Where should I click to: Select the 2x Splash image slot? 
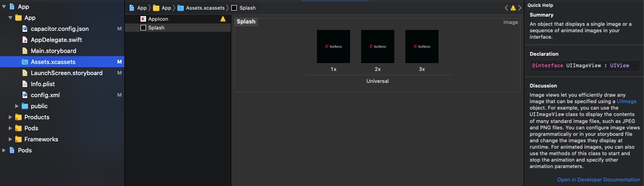coord(377,46)
